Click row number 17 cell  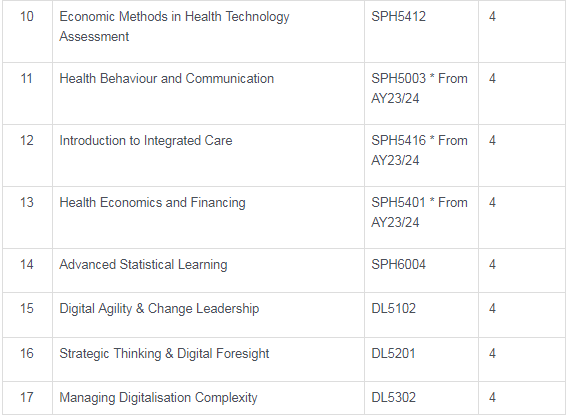[x=27, y=397]
